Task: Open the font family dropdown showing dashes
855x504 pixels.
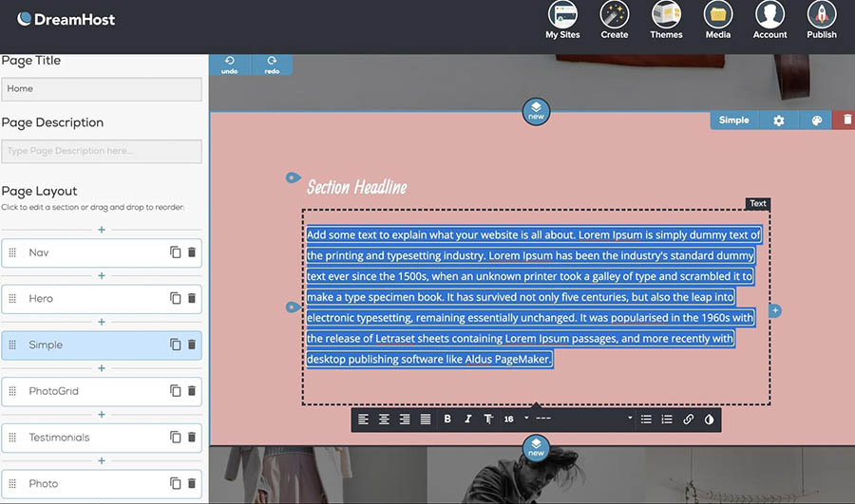Action: click(581, 420)
